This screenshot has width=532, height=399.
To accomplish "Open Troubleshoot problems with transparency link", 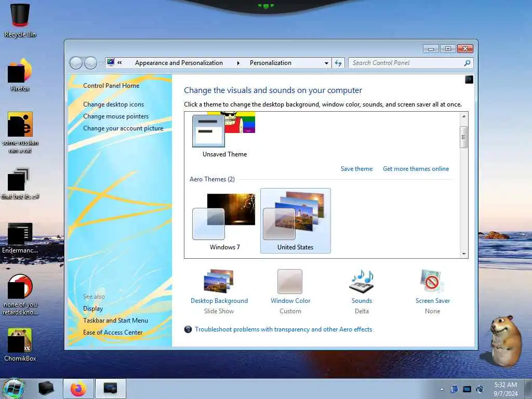I will click(x=283, y=329).
